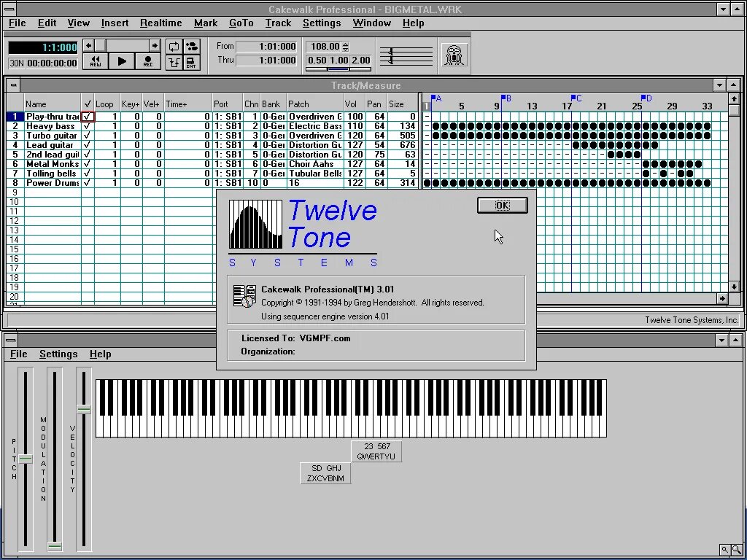Open the Realtime menu
Screen dimensions: 747x560
tap(161, 23)
